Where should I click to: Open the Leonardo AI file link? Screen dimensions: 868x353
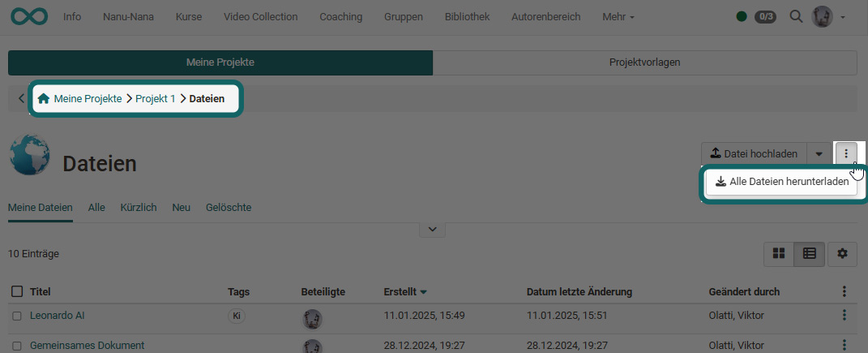tap(56, 316)
